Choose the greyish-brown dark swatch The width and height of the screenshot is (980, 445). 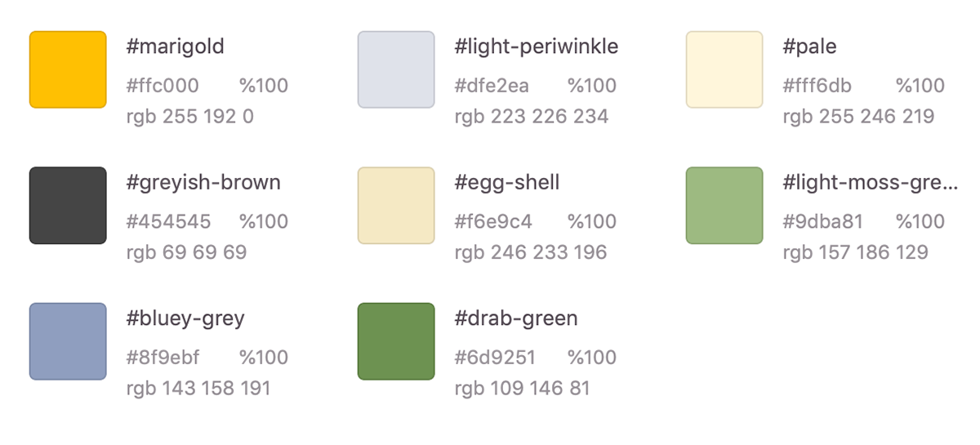point(68,205)
